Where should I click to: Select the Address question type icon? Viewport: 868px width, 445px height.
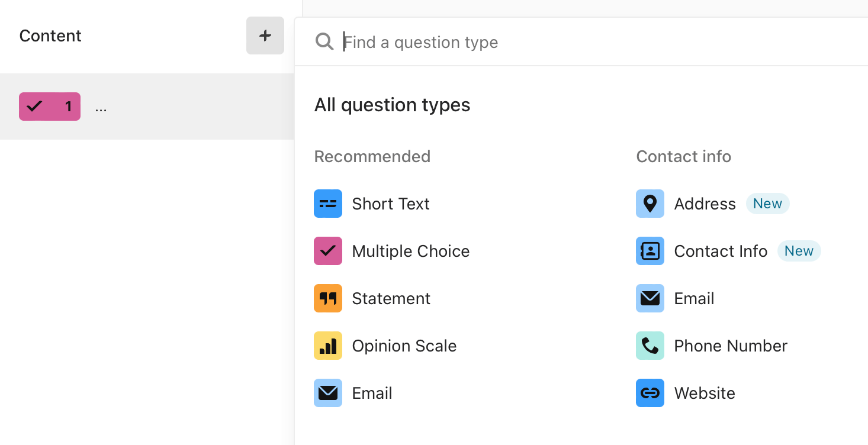coord(650,204)
